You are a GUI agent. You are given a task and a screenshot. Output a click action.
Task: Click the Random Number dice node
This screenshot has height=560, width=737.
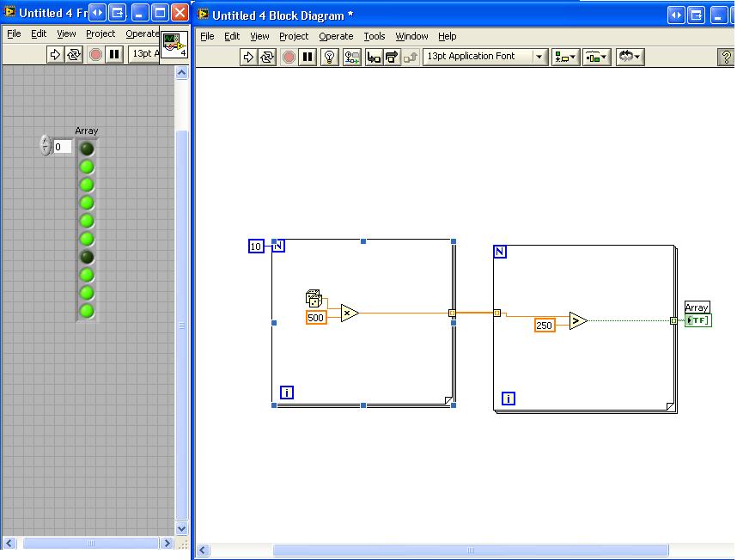click(314, 299)
